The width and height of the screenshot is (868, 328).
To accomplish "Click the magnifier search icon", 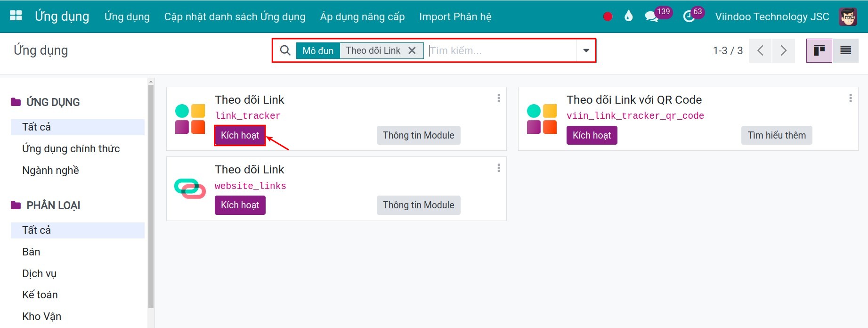I will point(285,50).
